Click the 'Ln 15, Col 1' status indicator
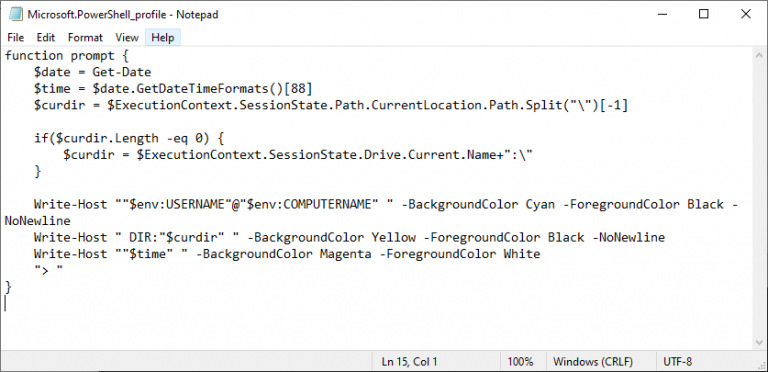The height and width of the screenshot is (372, 768). coord(409,362)
